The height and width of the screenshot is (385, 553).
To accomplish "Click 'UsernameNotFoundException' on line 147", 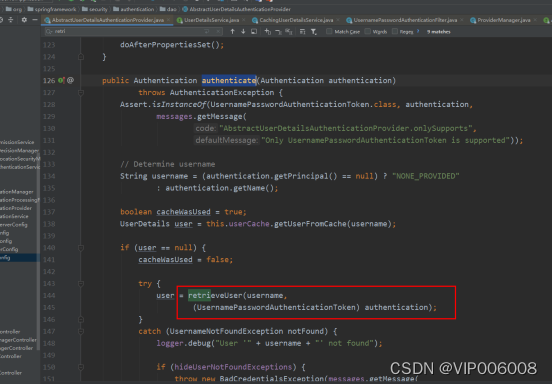I will click(226, 331).
